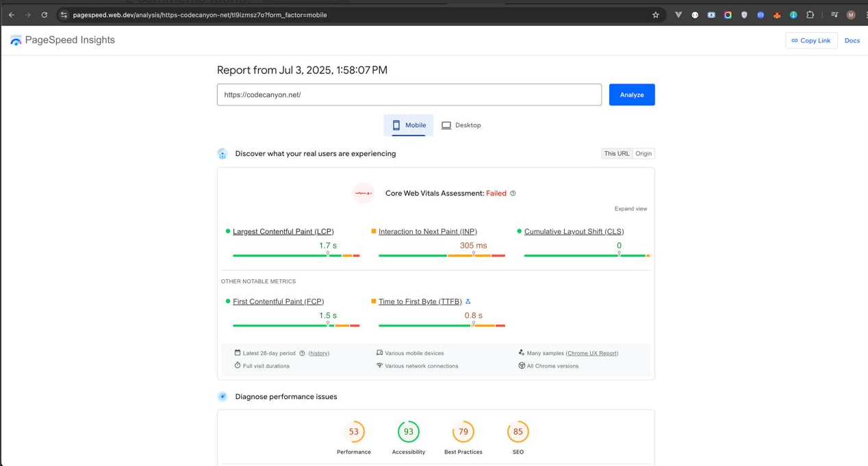Click the SEO score gauge 85
The height and width of the screenshot is (466, 868).
pos(518,432)
